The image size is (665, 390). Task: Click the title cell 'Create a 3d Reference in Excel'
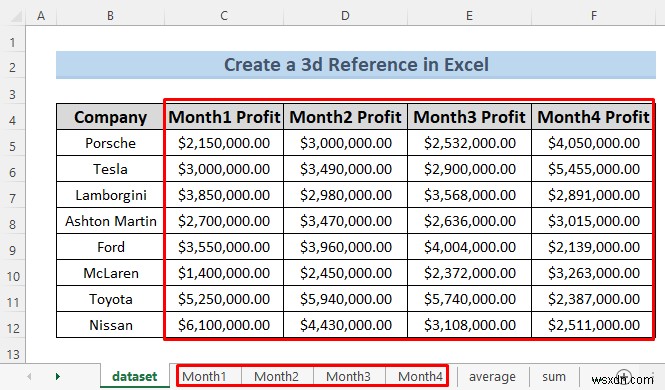tap(356, 65)
